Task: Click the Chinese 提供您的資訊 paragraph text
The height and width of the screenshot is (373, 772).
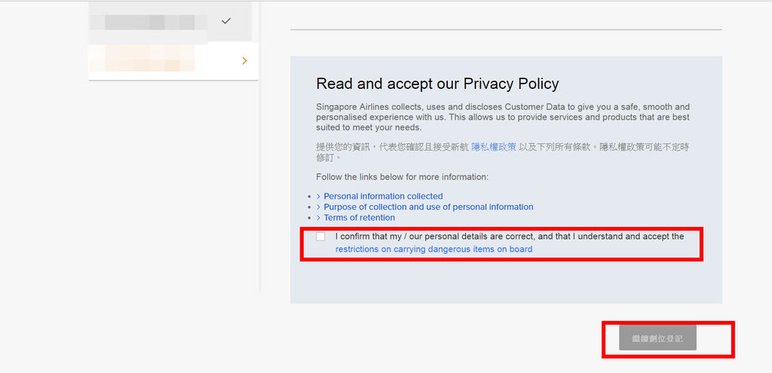Action: coord(502,152)
